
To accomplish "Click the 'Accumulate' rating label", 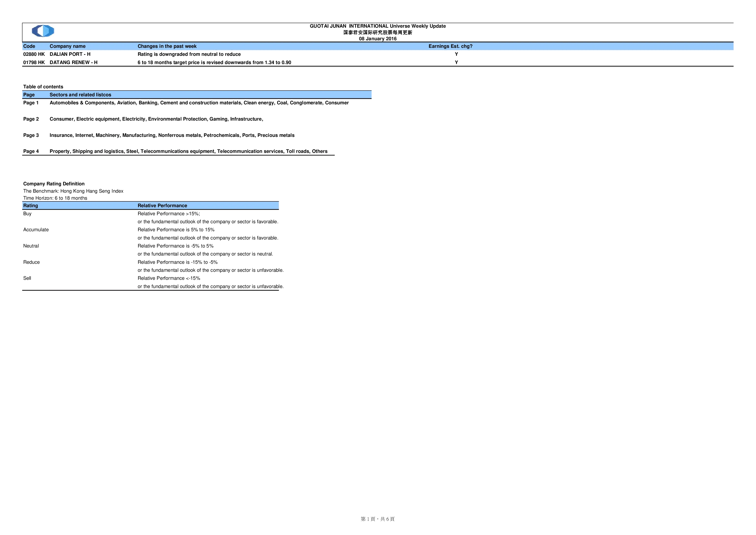I will pos(36,230).
